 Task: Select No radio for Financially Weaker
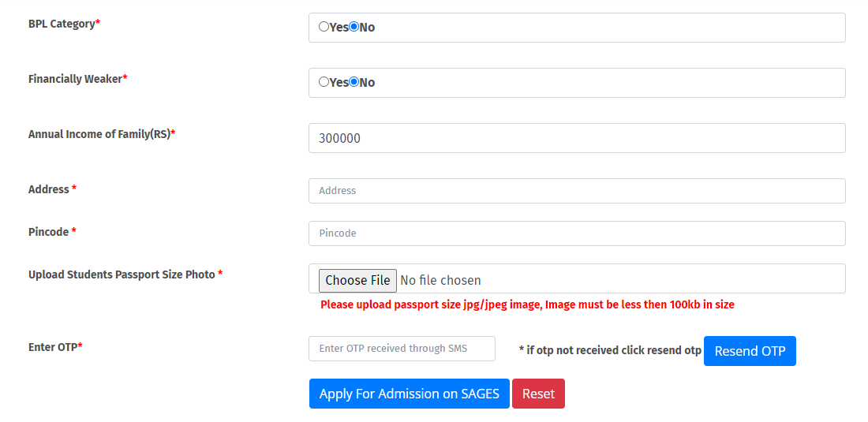point(354,82)
